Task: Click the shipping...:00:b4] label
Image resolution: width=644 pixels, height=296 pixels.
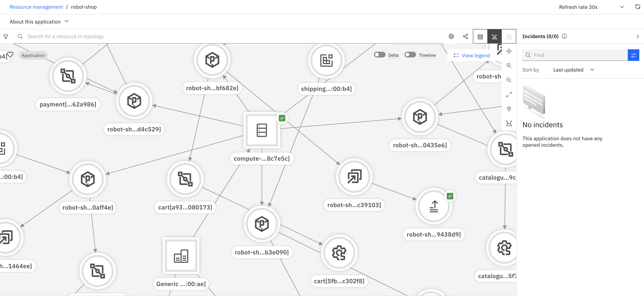Action: pyautogui.click(x=327, y=89)
